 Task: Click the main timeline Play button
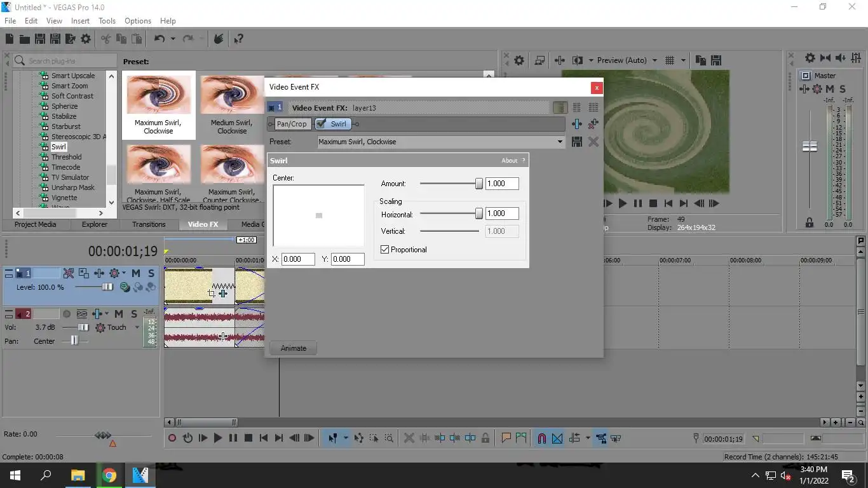(x=218, y=438)
